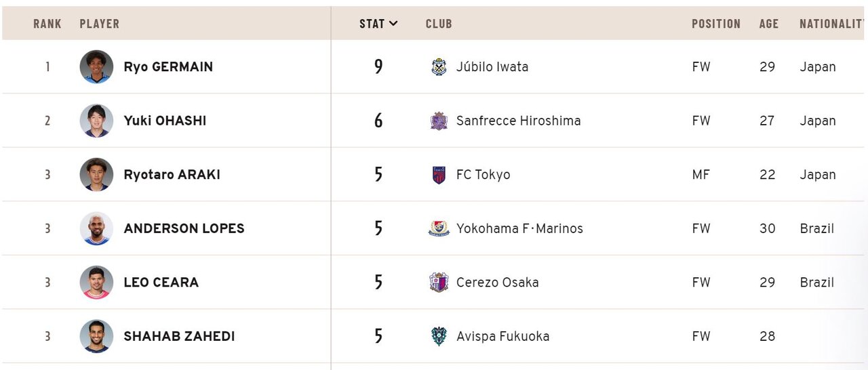868x370 pixels.
Task: Click the NATIONALITY column header
Action: (832, 24)
